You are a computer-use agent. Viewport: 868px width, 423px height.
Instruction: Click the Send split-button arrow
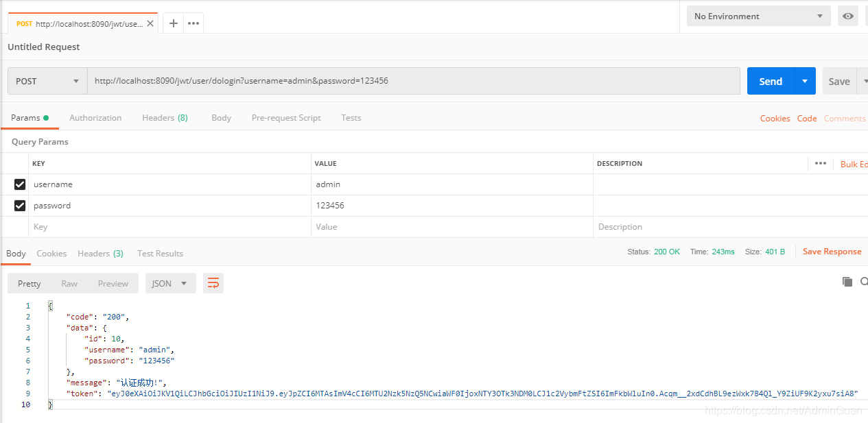(x=806, y=81)
